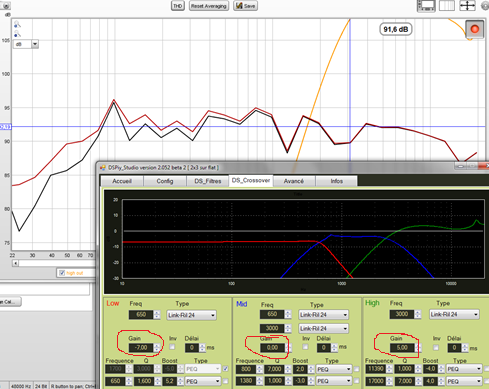This screenshot has width=489, height=389.
Task: Open the Low Link-Ril 24 type dropdown
Action: coord(191,315)
